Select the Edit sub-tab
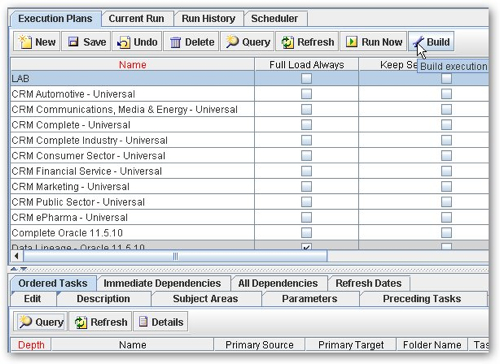Screen dimensions: 500x364 tap(32, 299)
